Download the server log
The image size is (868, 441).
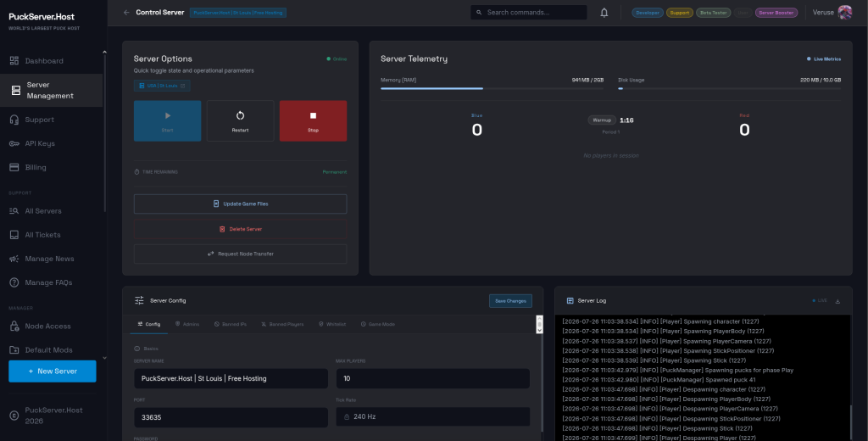point(837,301)
